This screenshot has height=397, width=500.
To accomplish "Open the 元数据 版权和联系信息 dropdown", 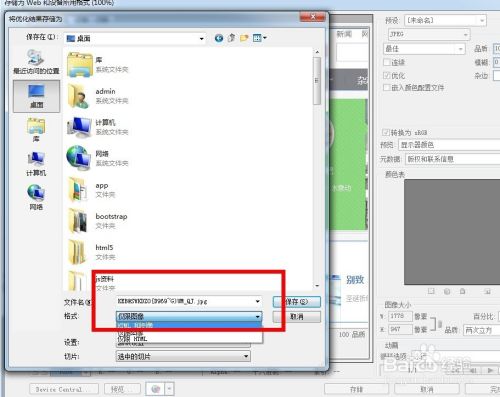I will click(x=452, y=159).
